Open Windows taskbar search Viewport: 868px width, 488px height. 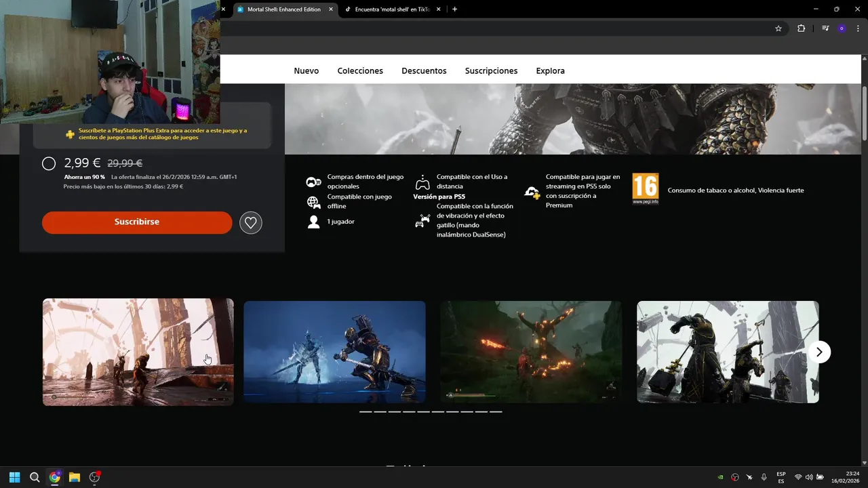pyautogui.click(x=35, y=477)
